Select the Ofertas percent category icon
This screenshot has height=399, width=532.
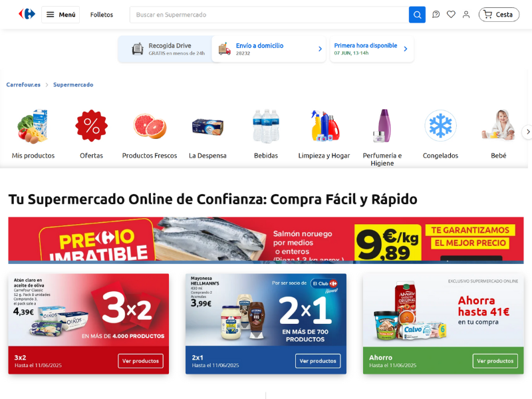pyautogui.click(x=91, y=126)
